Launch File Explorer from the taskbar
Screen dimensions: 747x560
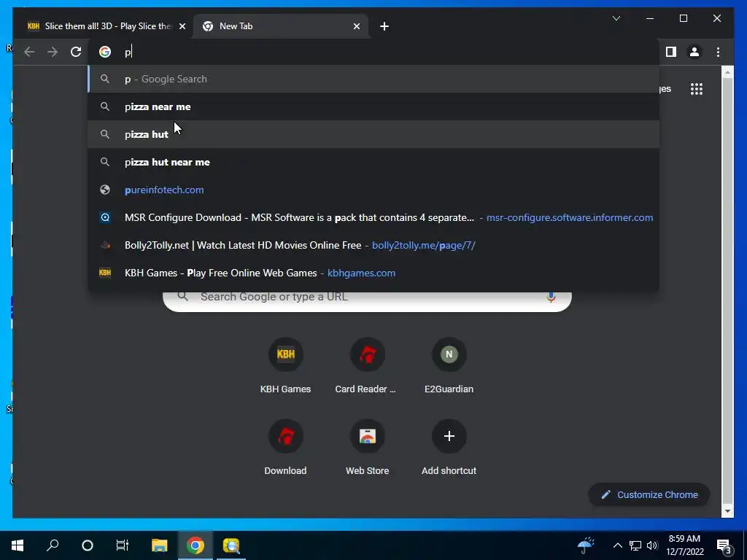coord(159,545)
